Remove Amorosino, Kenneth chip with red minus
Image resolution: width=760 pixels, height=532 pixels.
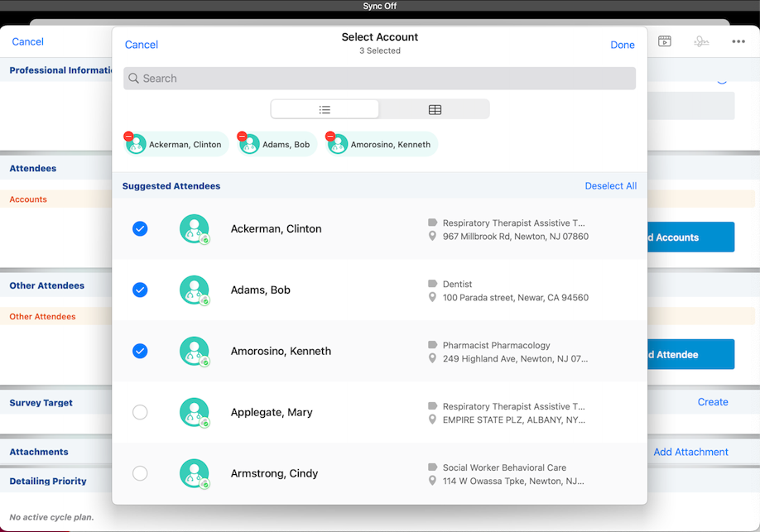330,137
